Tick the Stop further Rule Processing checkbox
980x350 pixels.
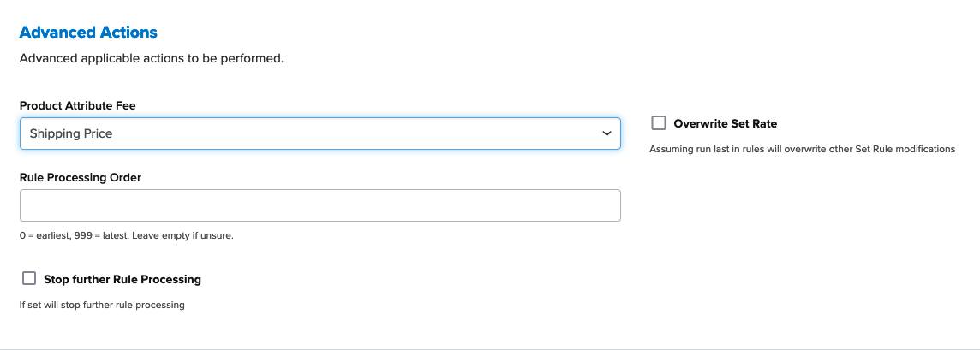coord(29,278)
